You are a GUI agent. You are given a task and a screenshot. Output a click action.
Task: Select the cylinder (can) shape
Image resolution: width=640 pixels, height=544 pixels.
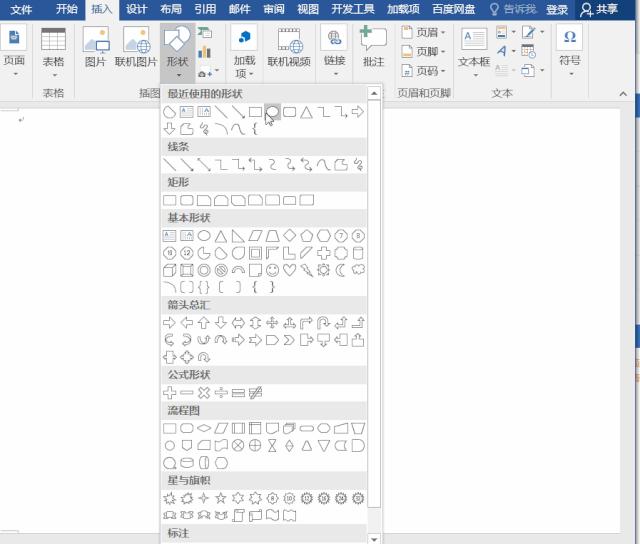(358, 253)
